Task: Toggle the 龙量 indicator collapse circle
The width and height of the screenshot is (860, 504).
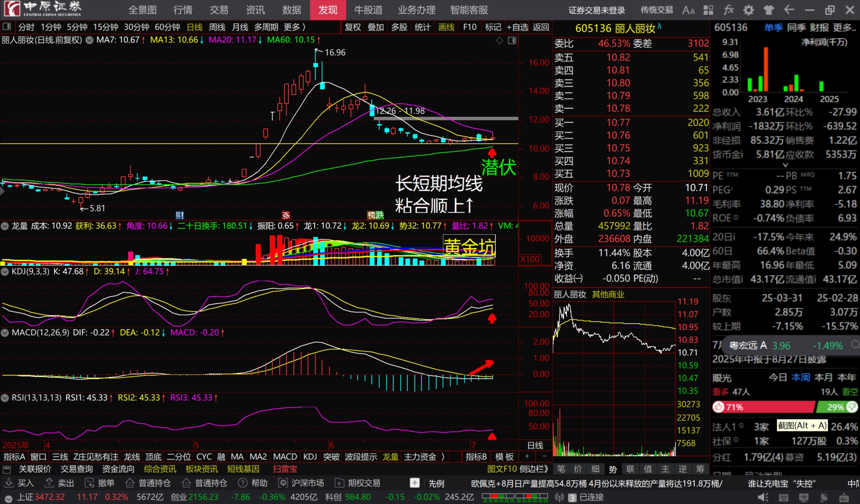Action: point(5,226)
